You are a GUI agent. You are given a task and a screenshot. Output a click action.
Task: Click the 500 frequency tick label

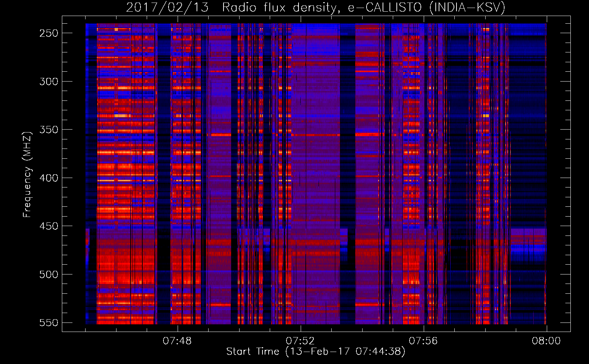[x=49, y=274]
